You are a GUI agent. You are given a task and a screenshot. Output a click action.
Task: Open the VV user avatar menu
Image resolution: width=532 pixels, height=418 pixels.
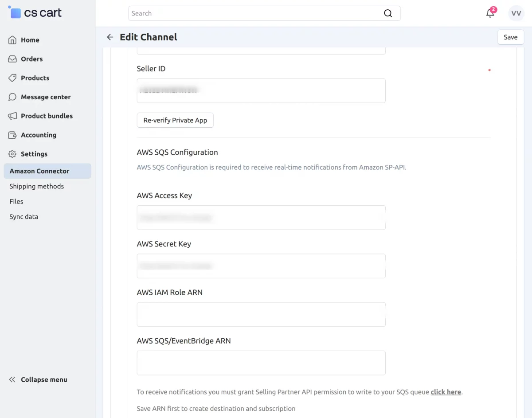516,13
